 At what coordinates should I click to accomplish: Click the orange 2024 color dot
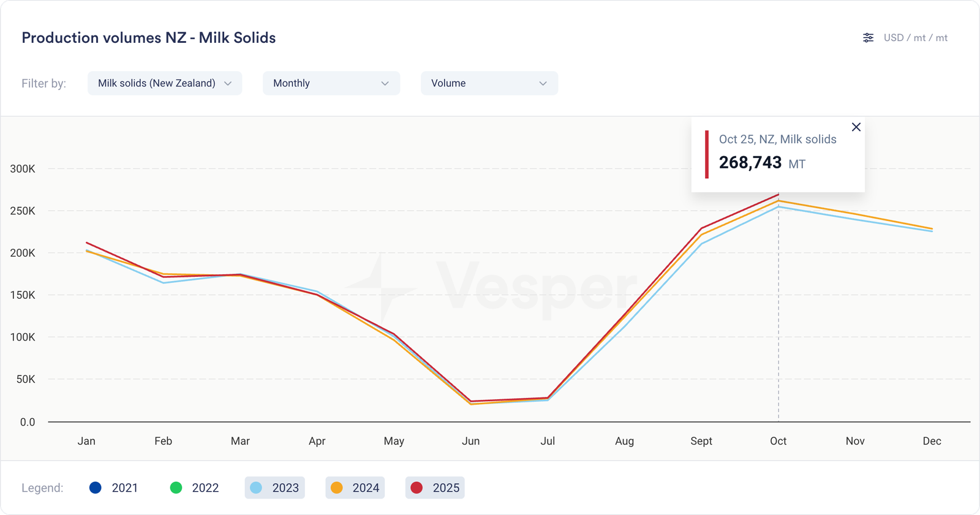coord(336,488)
